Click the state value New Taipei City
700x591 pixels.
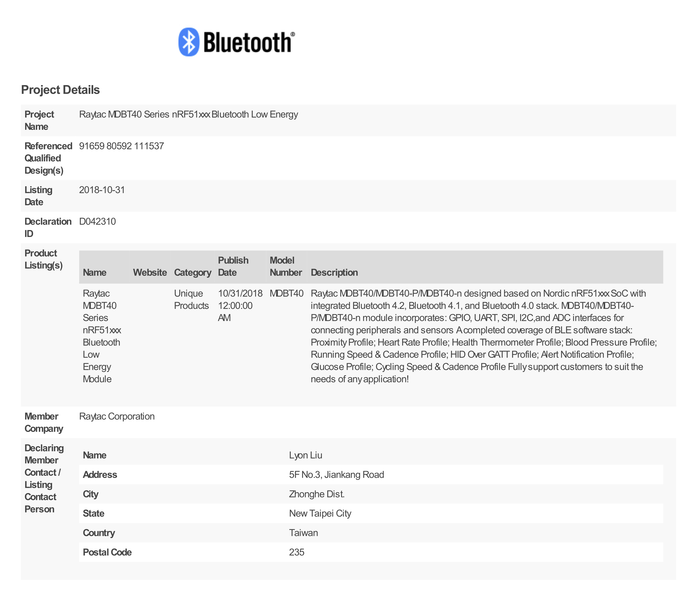pyautogui.click(x=320, y=514)
